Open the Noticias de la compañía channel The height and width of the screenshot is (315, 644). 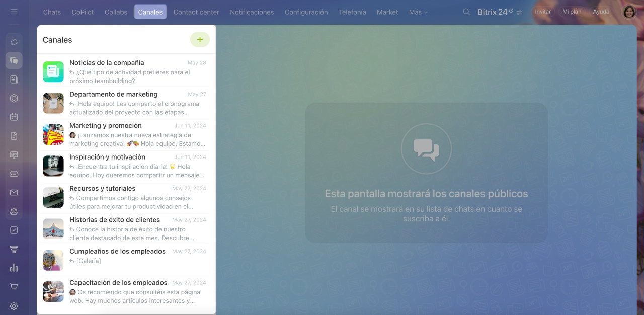tap(125, 72)
